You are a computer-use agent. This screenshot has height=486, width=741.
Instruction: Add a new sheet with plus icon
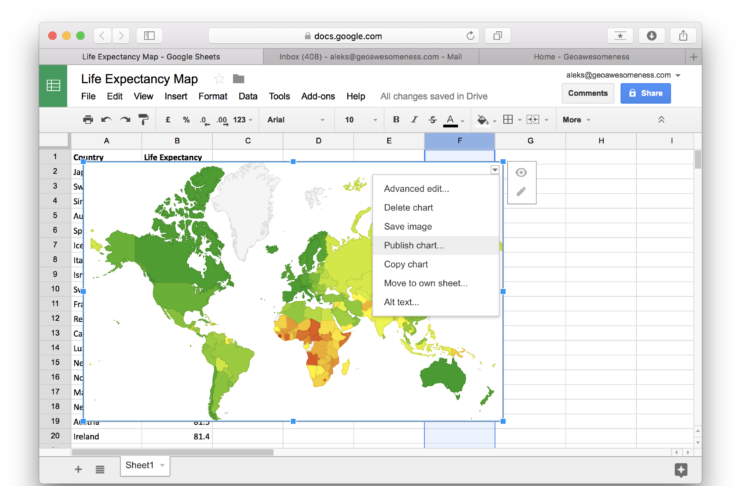[x=78, y=468]
